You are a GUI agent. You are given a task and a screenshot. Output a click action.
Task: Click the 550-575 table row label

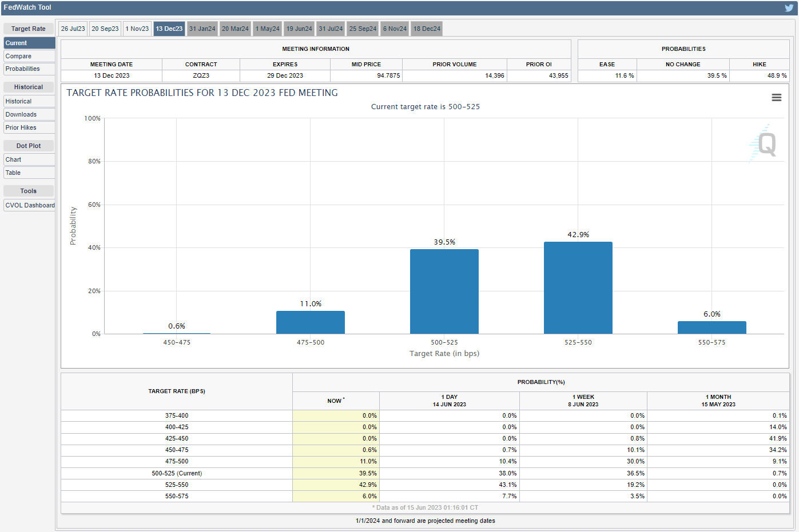coord(177,496)
